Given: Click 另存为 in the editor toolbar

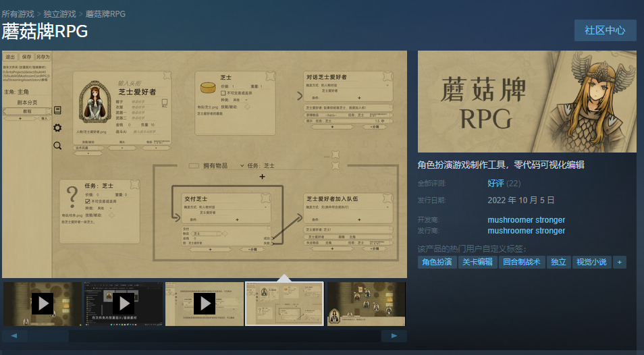Looking at the screenshot, I should [43, 57].
